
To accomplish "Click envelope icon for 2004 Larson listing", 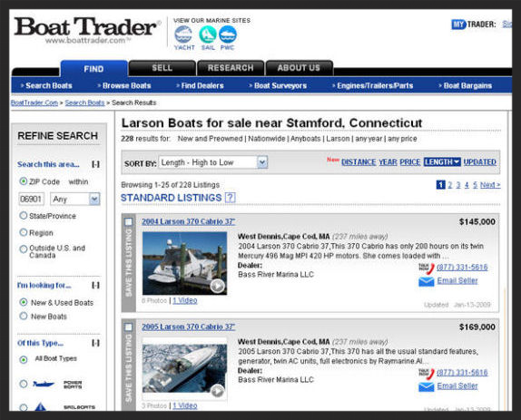I will coord(427,282).
